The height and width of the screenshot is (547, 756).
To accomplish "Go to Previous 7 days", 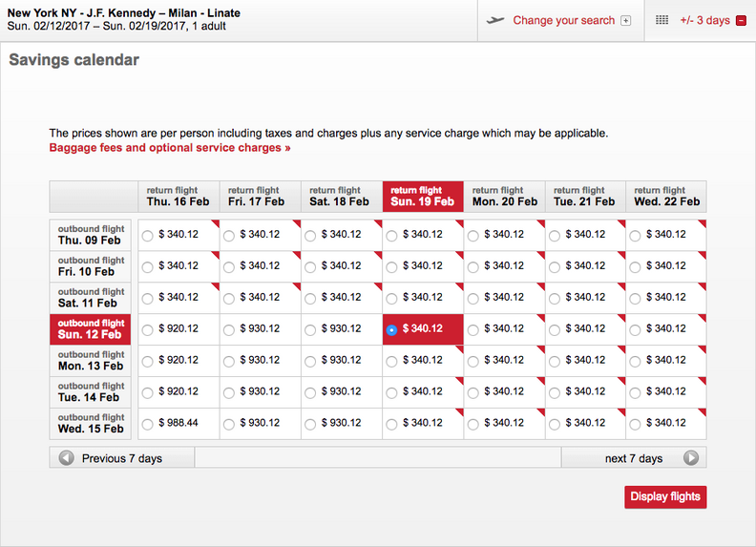I will click(x=121, y=458).
